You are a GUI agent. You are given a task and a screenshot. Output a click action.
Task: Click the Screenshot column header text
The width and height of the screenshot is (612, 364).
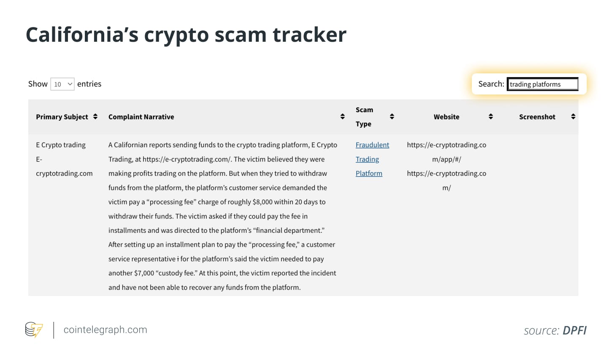point(537,117)
